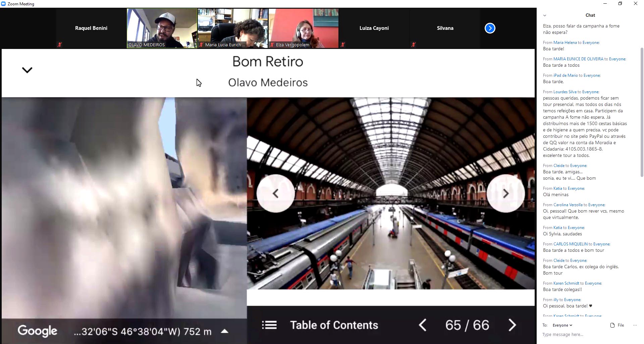Open Table of Contents
Image resolution: width=644 pixels, height=344 pixels.
[334, 325]
